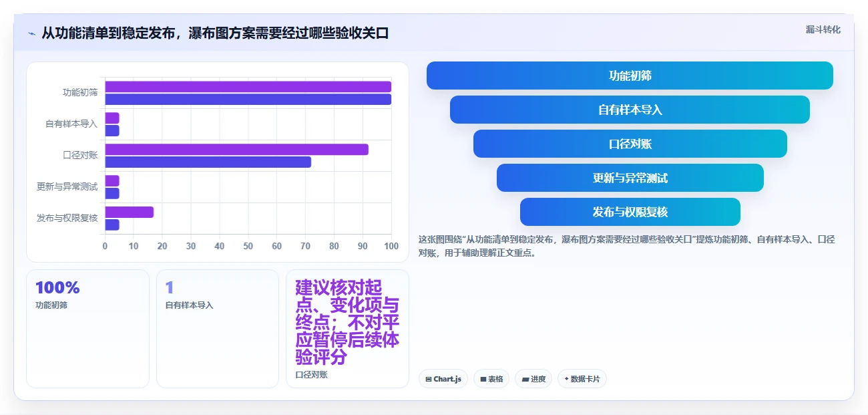
Task: Click the blue 更新与异常测试 bar
Action: pos(112,193)
